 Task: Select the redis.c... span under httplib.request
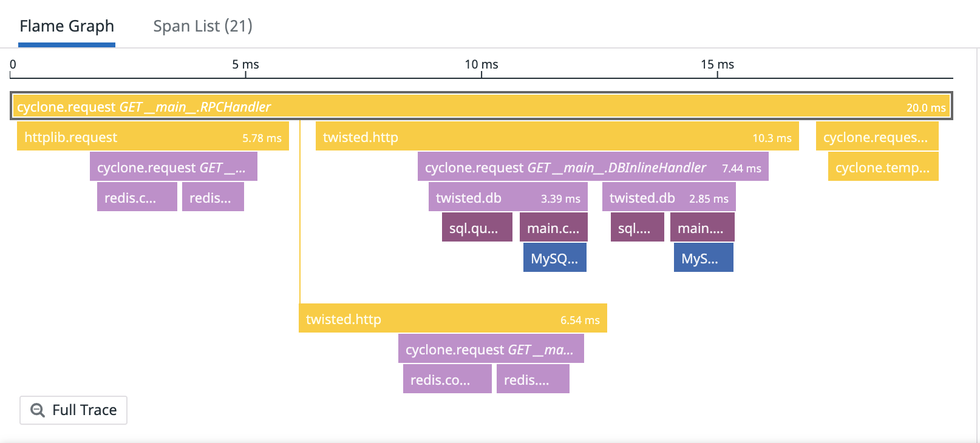click(x=137, y=197)
